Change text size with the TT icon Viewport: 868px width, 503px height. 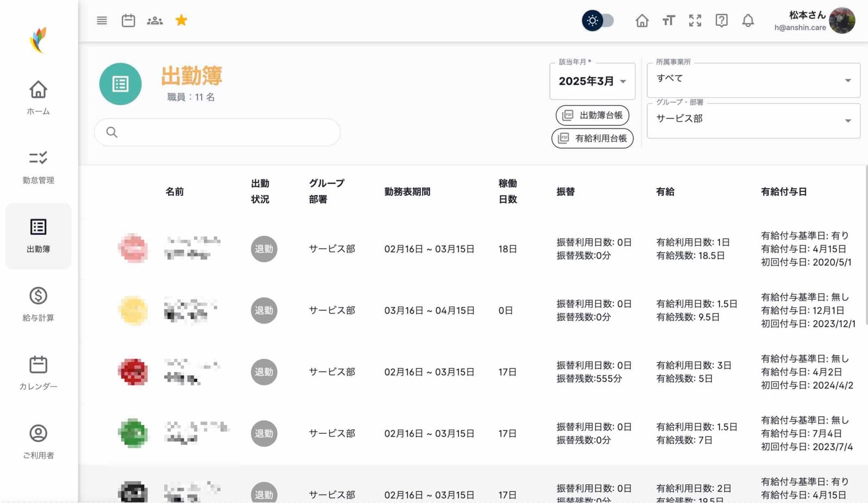coord(668,21)
